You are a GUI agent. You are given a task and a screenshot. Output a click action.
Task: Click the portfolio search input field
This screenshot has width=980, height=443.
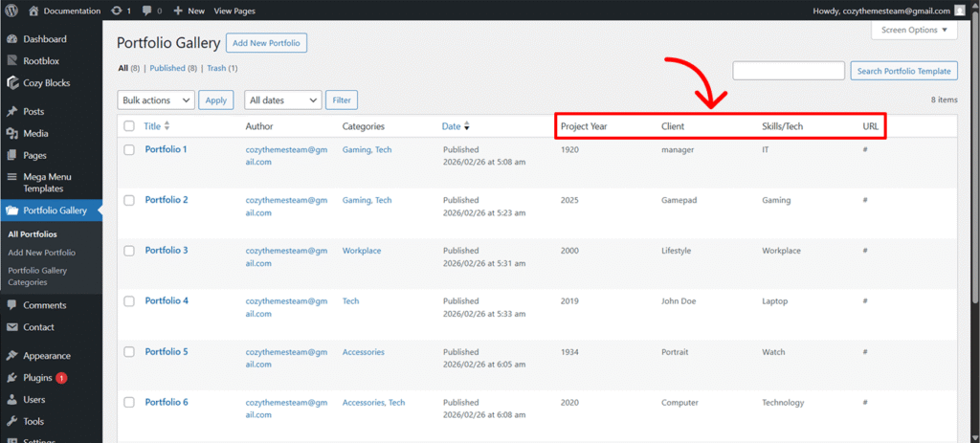[x=788, y=71]
